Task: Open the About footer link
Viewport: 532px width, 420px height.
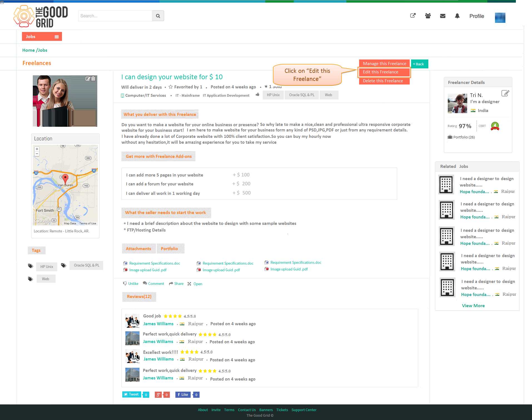Action: pos(203,410)
